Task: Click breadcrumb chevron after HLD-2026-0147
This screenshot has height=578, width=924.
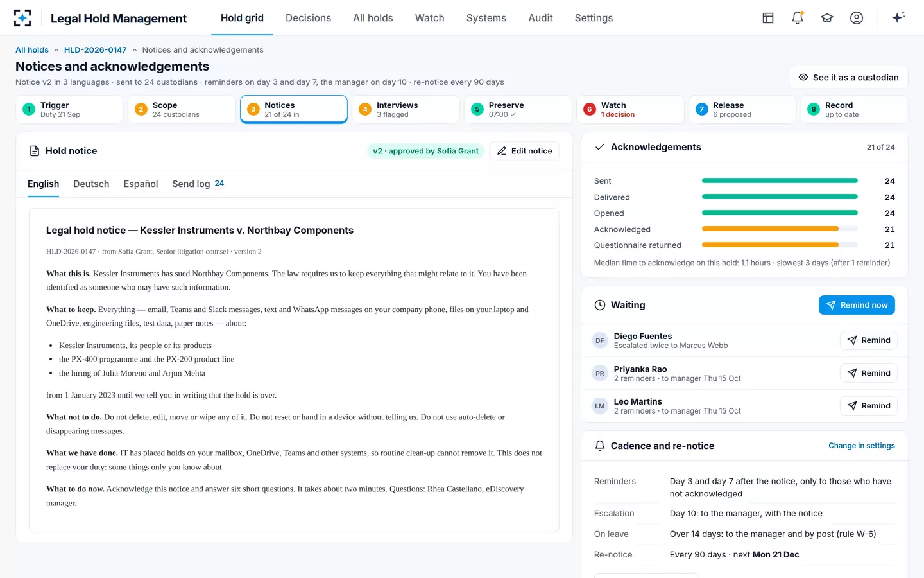Action: (135, 50)
